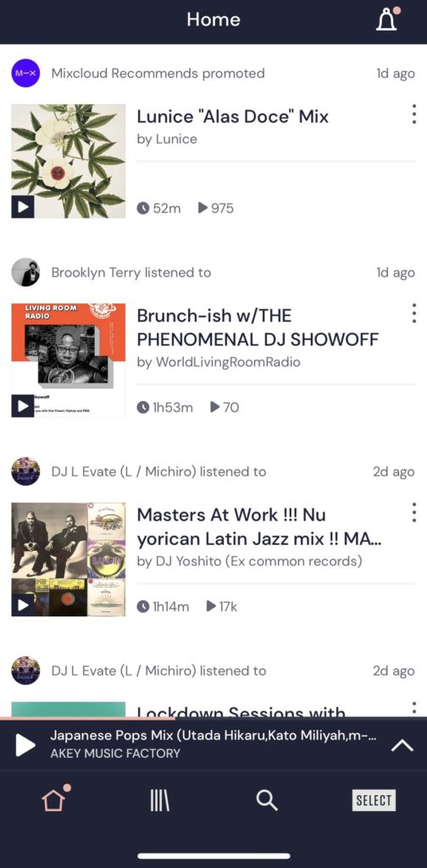This screenshot has height=868, width=427.
Task: Open "by WorldLivingRoomRadio" uploader link
Action: pos(219,362)
